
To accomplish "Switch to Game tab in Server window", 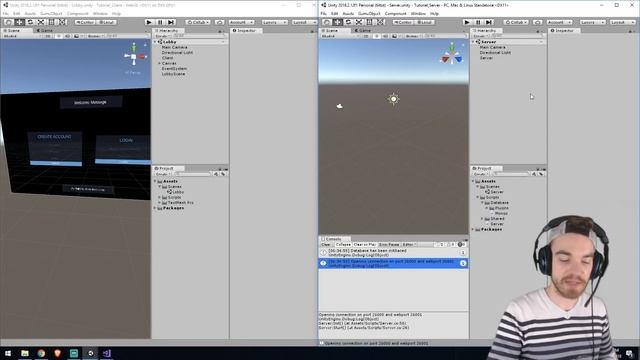I will (362, 31).
